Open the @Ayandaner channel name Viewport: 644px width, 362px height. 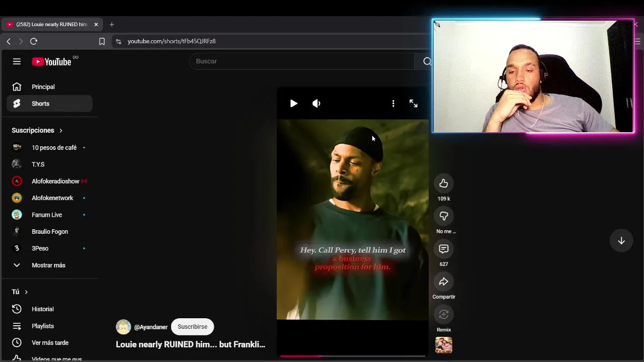[x=151, y=327]
